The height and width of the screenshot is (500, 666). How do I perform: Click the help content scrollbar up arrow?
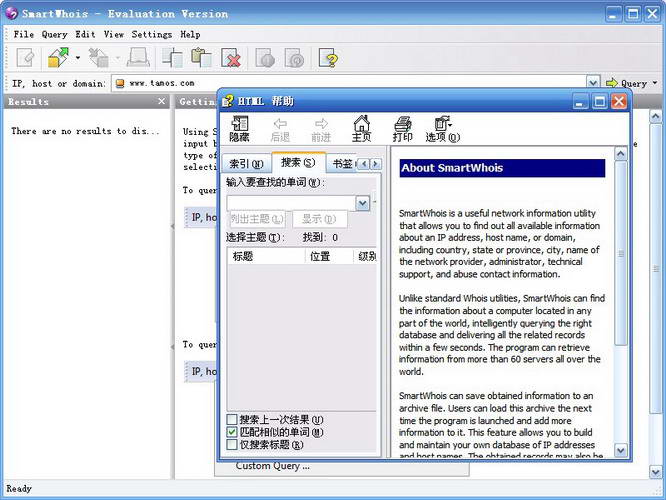coord(621,154)
